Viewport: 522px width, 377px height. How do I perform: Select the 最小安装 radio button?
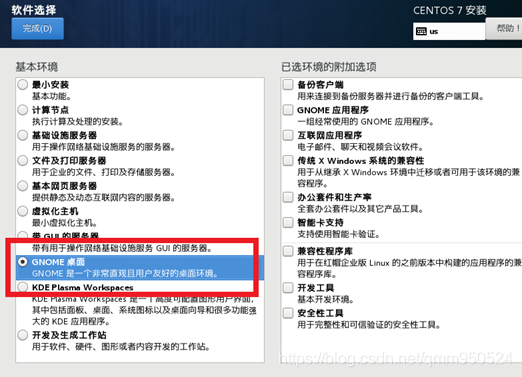(23, 84)
